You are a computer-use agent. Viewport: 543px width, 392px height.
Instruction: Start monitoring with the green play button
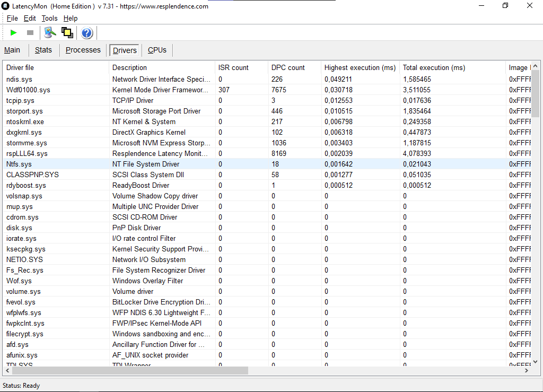click(x=14, y=33)
